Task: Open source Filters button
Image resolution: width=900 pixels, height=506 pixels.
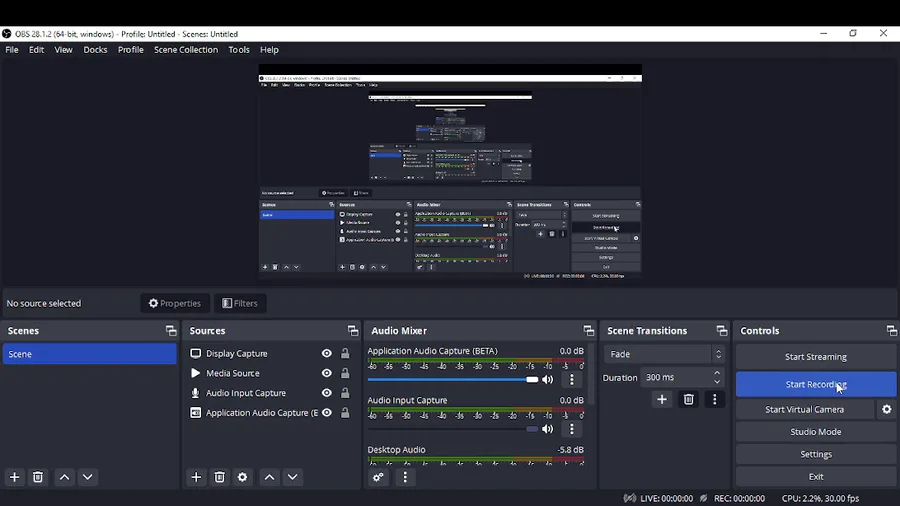Action: [240, 303]
